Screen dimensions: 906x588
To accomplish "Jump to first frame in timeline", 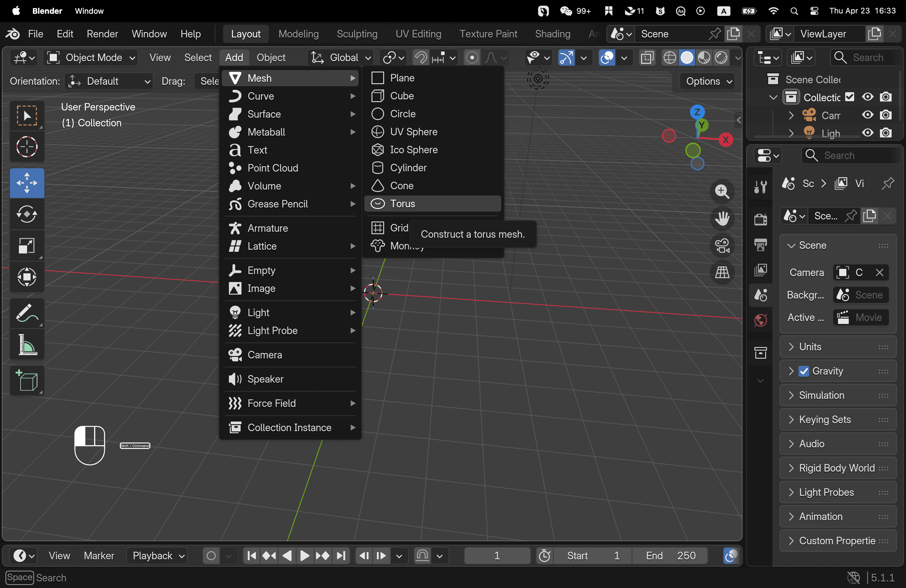I will point(252,556).
